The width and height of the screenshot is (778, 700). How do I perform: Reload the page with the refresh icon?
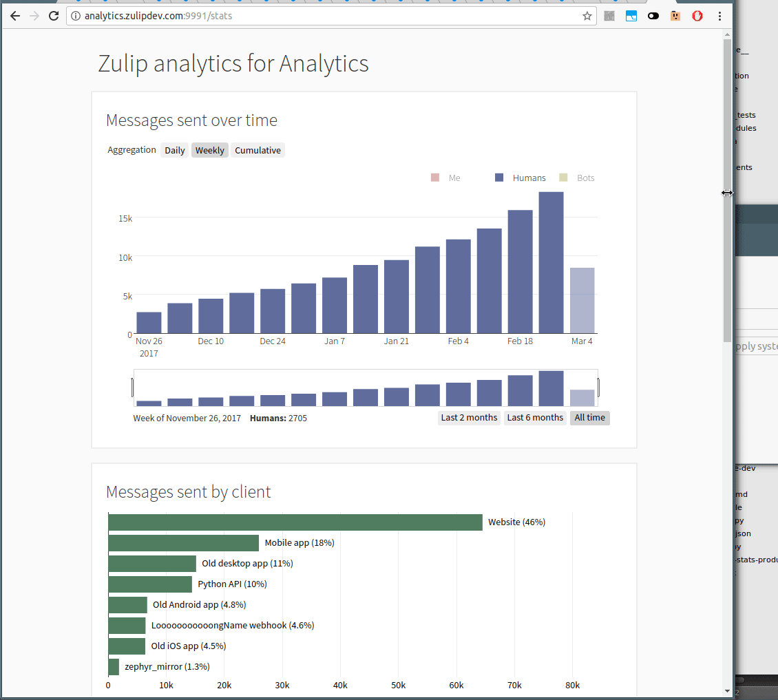[x=54, y=16]
